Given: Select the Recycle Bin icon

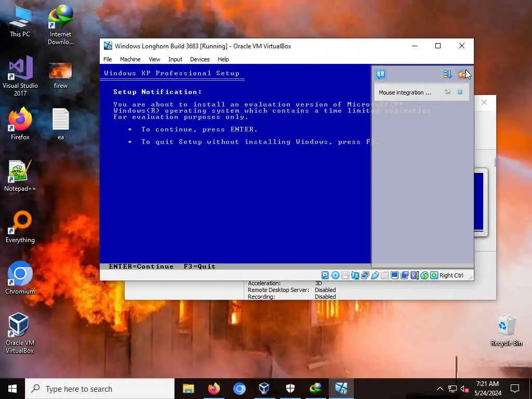Looking at the screenshot, I should click(506, 330).
